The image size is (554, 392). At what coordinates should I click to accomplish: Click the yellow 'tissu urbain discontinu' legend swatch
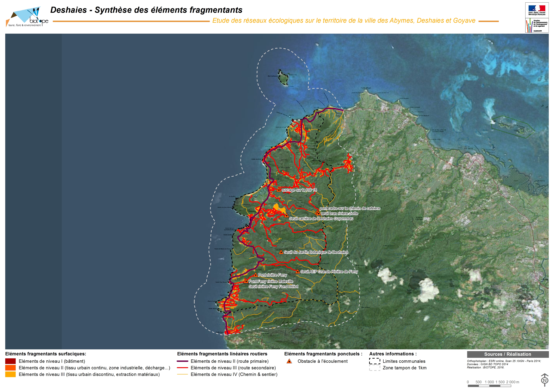point(10,374)
